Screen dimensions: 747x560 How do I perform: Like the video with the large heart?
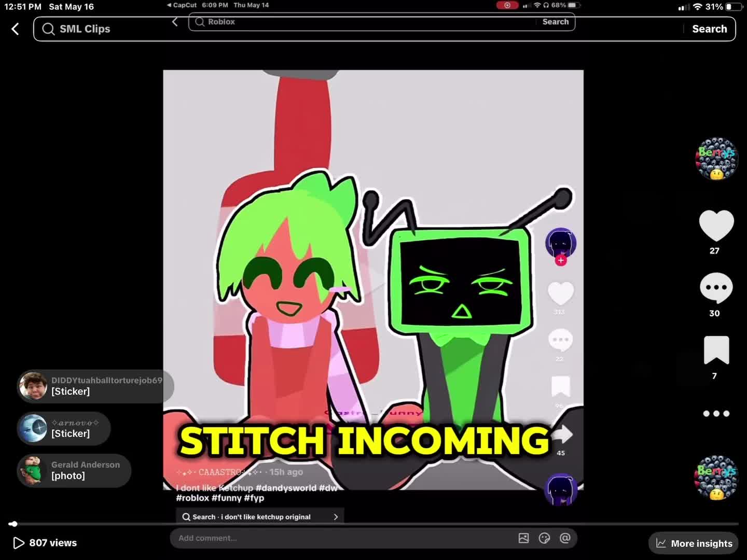(716, 225)
